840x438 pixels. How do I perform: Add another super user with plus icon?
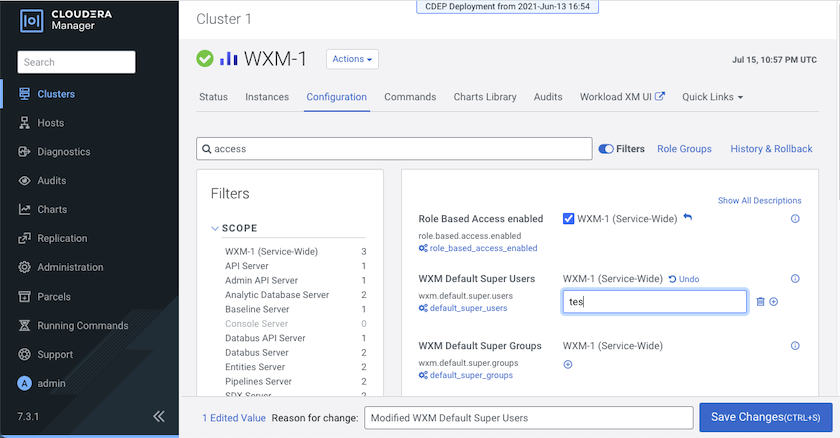tap(773, 301)
